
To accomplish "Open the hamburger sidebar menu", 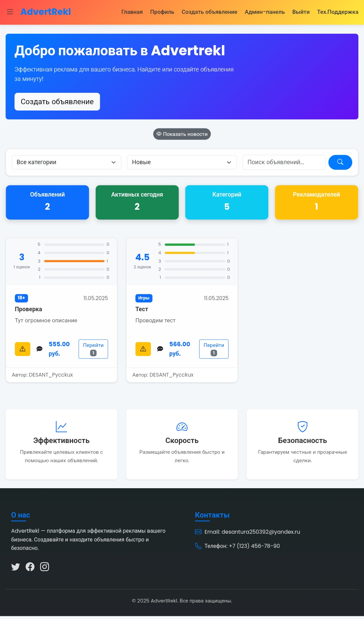I will [10, 12].
